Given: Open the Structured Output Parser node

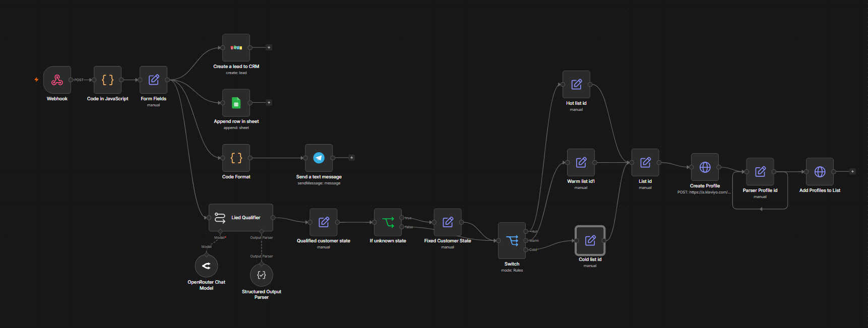Looking at the screenshot, I should click(262, 275).
